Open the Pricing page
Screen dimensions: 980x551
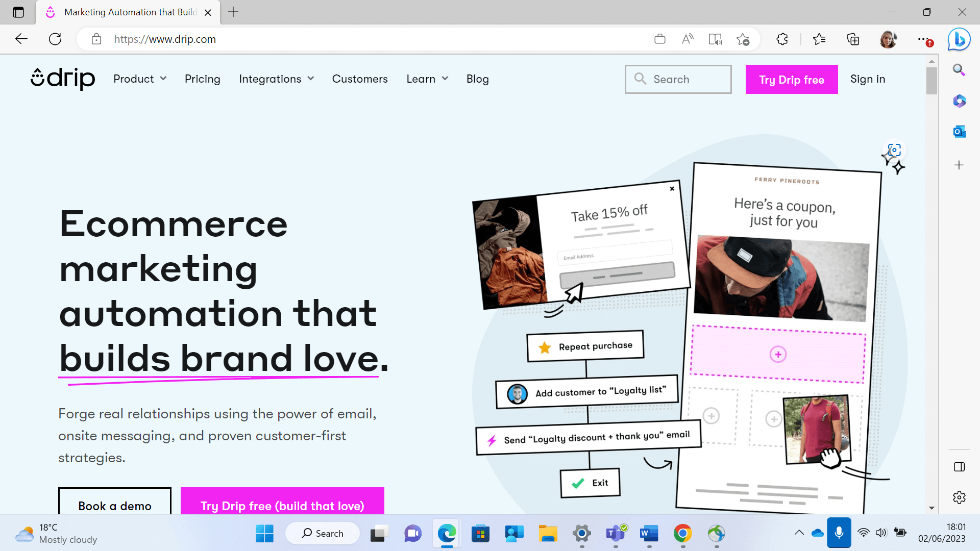tap(202, 79)
